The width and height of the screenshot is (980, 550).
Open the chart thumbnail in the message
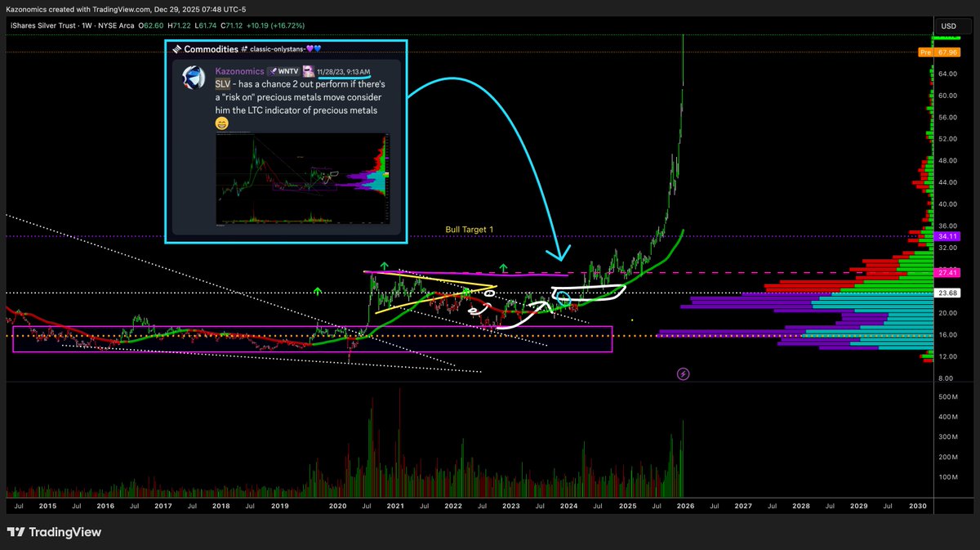click(x=303, y=180)
